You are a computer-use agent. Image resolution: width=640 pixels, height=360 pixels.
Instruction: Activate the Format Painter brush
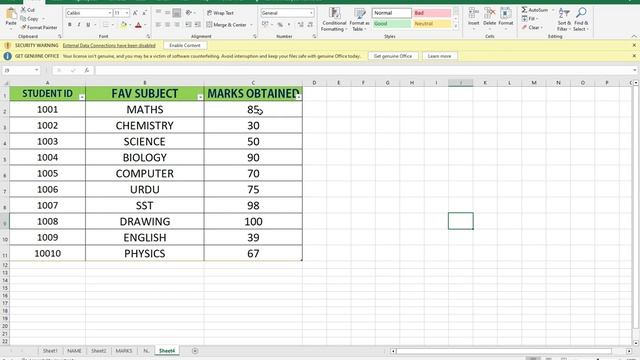click(39, 27)
